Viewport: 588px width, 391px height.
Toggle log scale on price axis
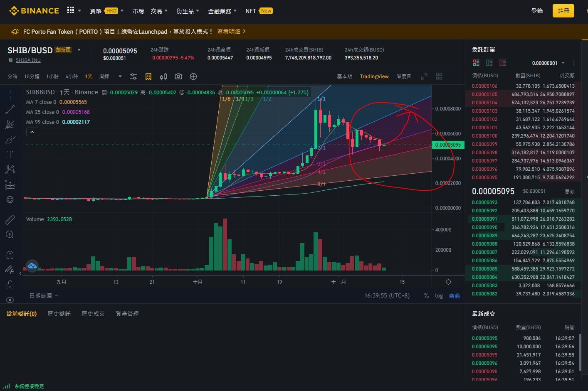coord(439,296)
